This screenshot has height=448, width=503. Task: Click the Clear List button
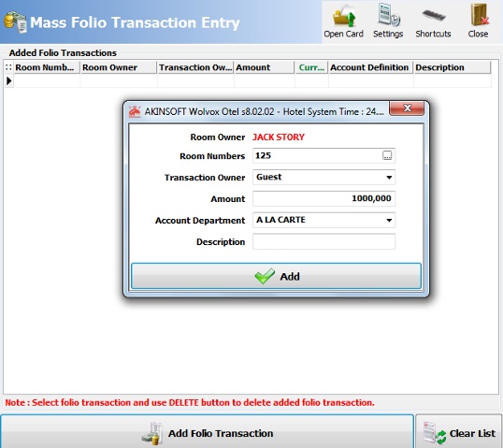pos(459,432)
